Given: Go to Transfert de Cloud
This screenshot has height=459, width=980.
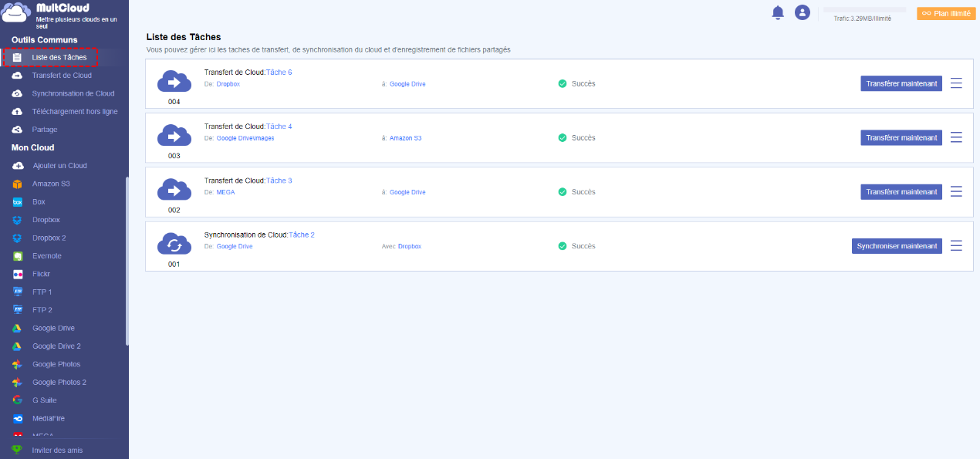Looking at the screenshot, I should pyautogui.click(x=62, y=76).
